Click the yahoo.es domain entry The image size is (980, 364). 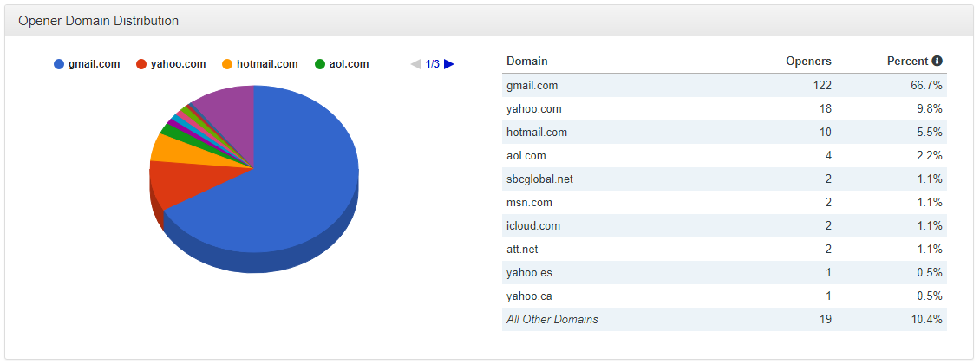point(530,272)
